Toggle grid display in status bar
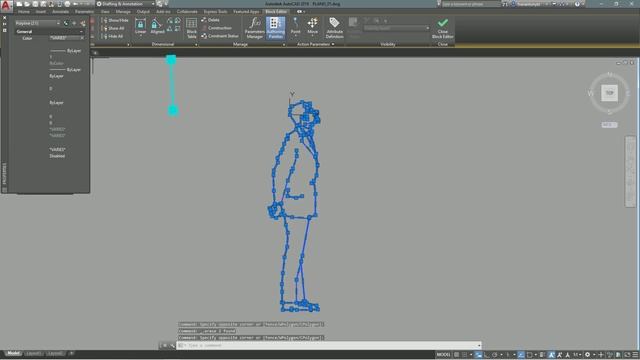The width and height of the screenshot is (640, 360). tap(457, 355)
